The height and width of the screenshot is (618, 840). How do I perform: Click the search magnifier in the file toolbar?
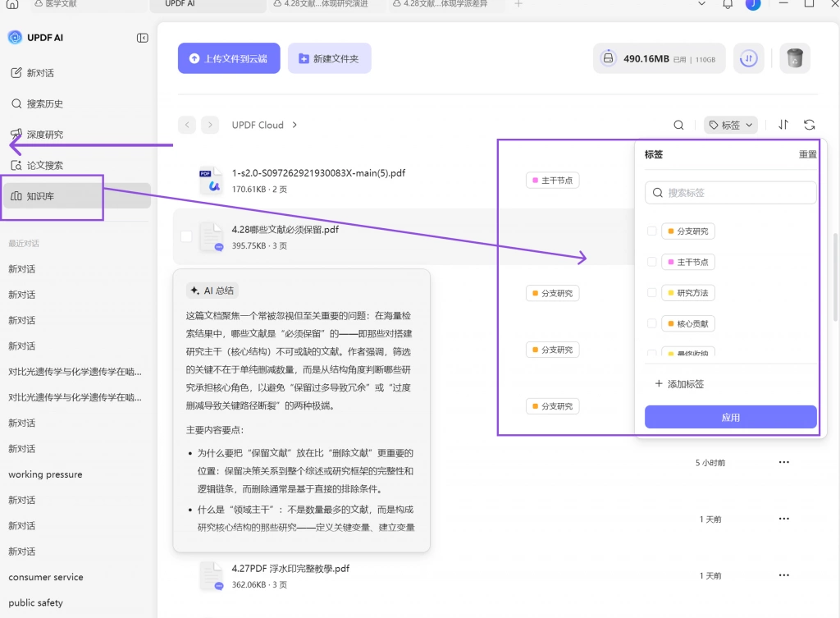tap(678, 125)
